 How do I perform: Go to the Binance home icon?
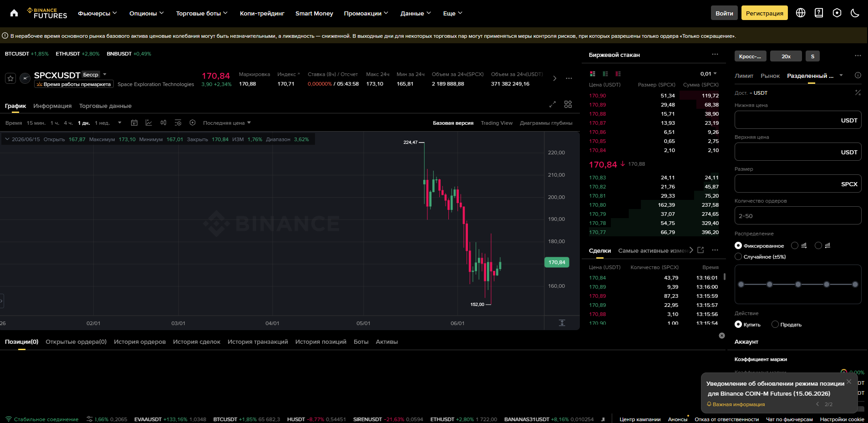[14, 13]
